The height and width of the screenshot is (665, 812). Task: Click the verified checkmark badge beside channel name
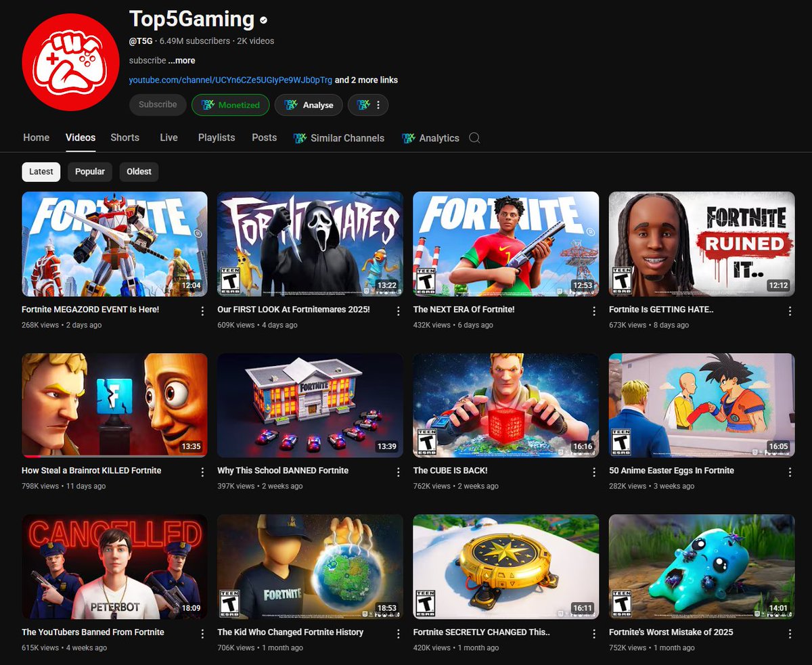tap(263, 20)
